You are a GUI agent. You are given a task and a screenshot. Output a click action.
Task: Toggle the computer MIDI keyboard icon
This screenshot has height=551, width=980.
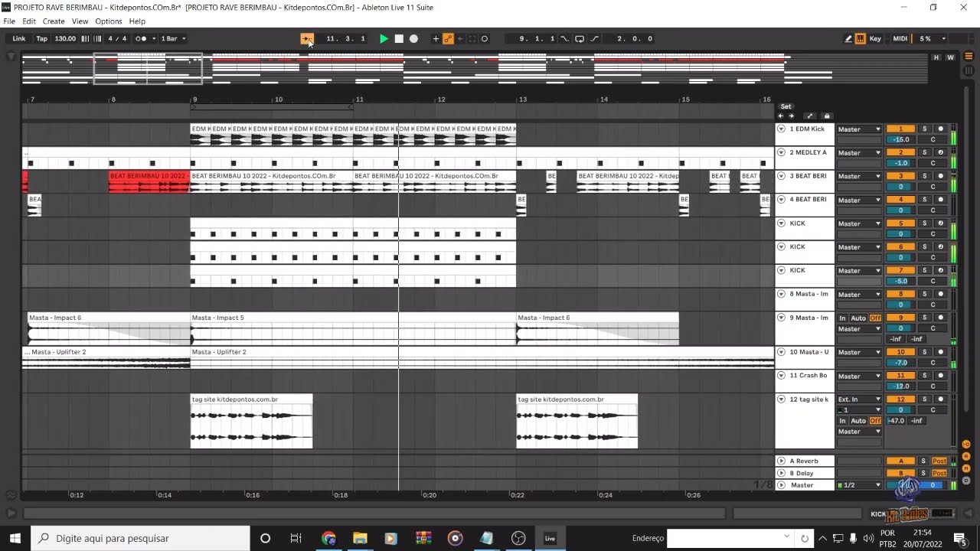861,38
